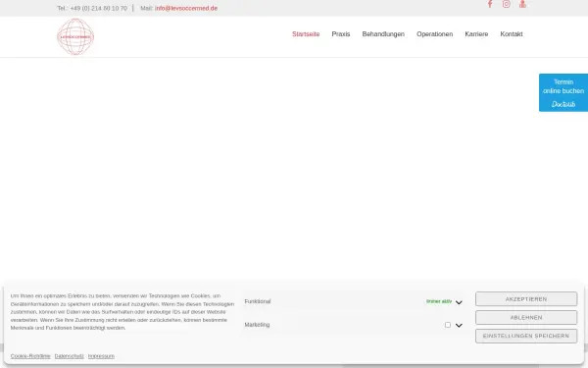The height and width of the screenshot is (368, 588).
Task: Click the Marketing category label
Action: (257, 325)
